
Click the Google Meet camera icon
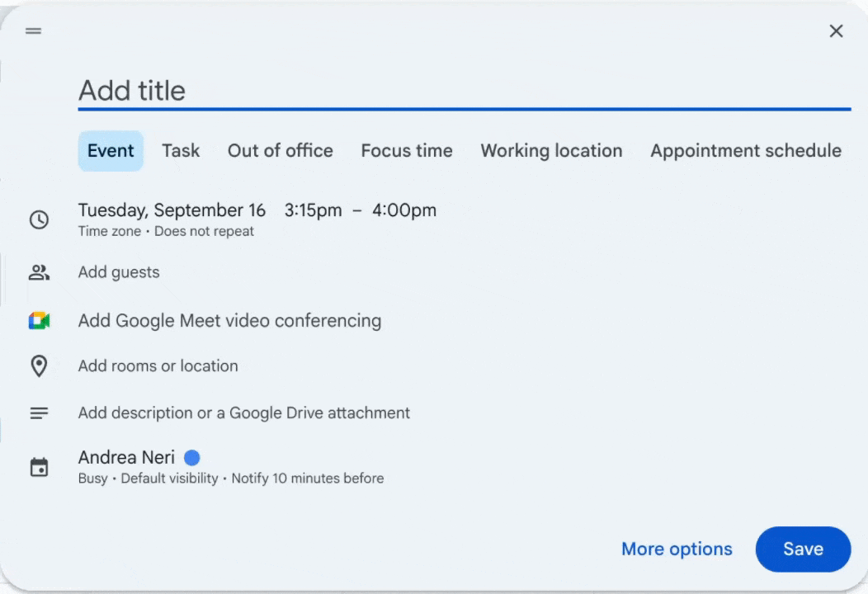click(39, 321)
